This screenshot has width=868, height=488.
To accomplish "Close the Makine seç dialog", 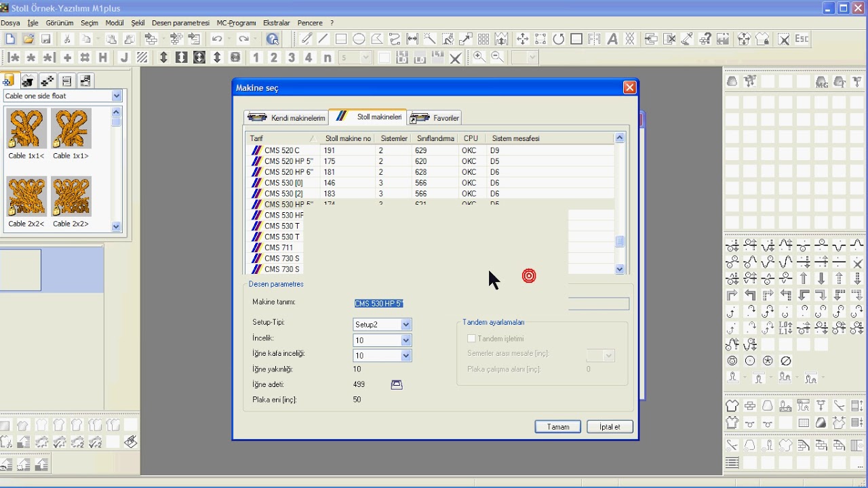I will pos(629,87).
